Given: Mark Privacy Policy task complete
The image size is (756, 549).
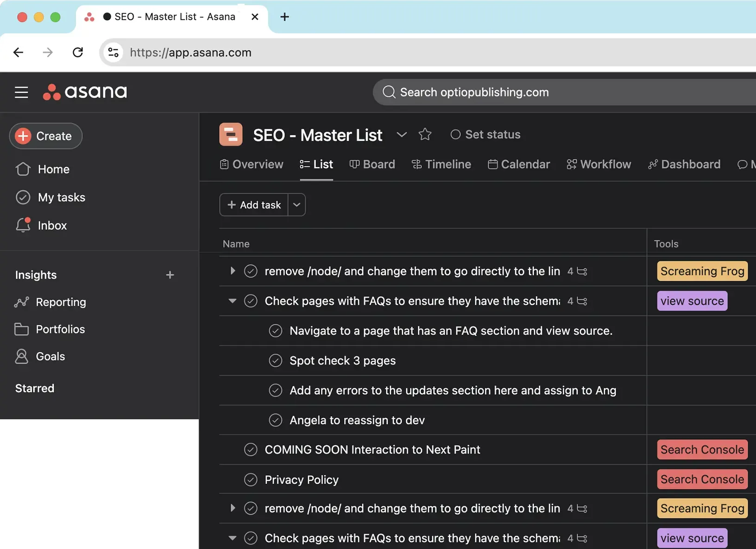Looking at the screenshot, I should pyautogui.click(x=251, y=480).
